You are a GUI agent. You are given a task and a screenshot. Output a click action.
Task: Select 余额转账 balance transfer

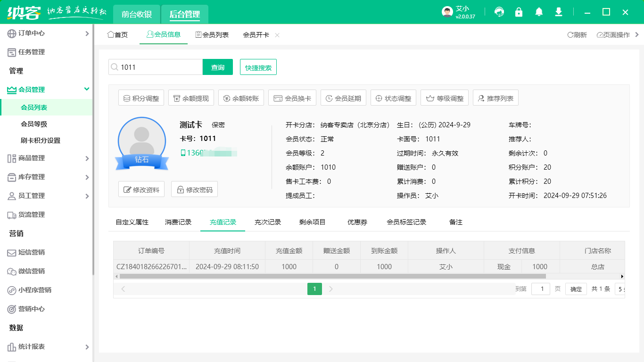point(241,98)
